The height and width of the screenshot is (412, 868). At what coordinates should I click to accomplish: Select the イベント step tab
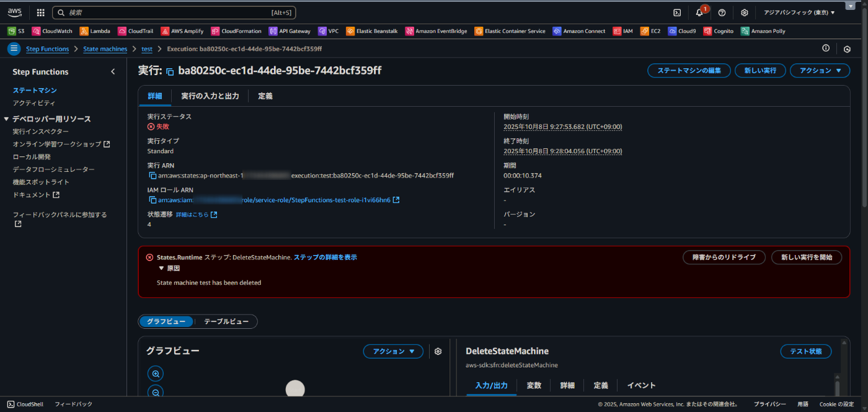[x=641, y=385]
